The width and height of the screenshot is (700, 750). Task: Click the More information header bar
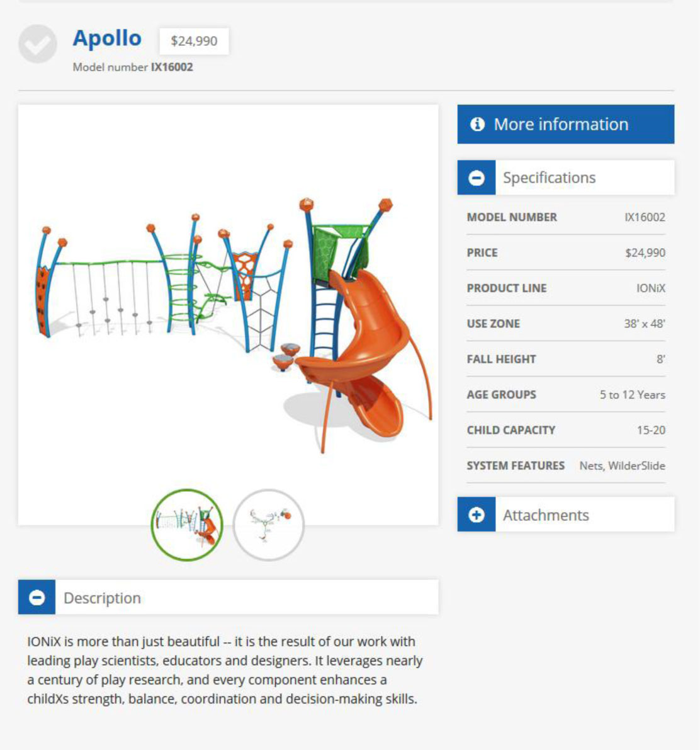[x=565, y=124]
